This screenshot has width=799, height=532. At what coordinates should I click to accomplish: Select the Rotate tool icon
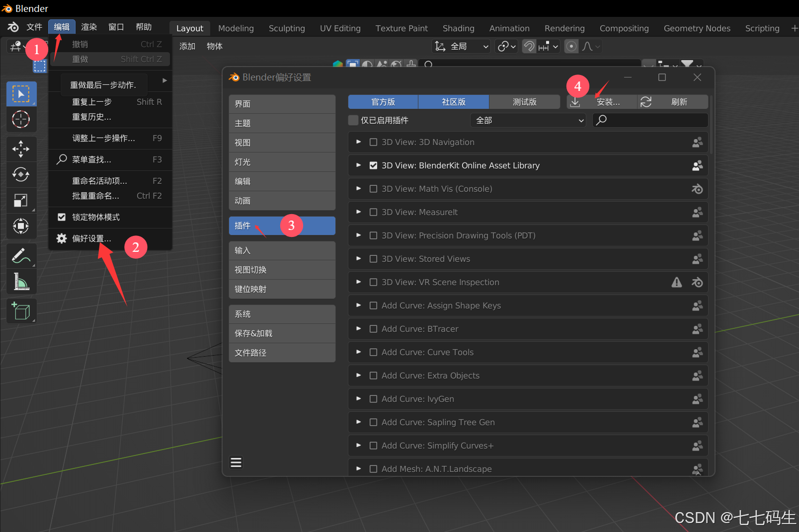tap(21, 174)
